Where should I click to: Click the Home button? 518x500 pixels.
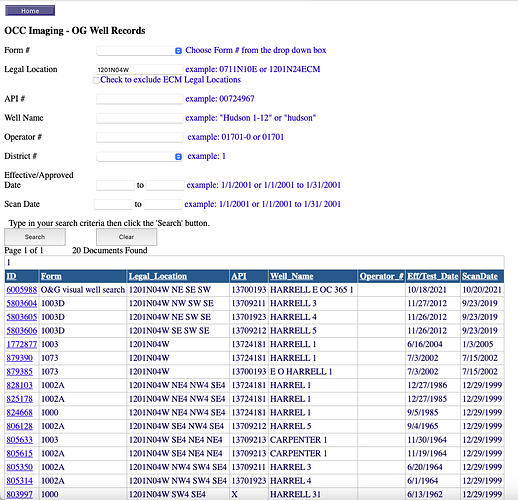tap(30, 11)
